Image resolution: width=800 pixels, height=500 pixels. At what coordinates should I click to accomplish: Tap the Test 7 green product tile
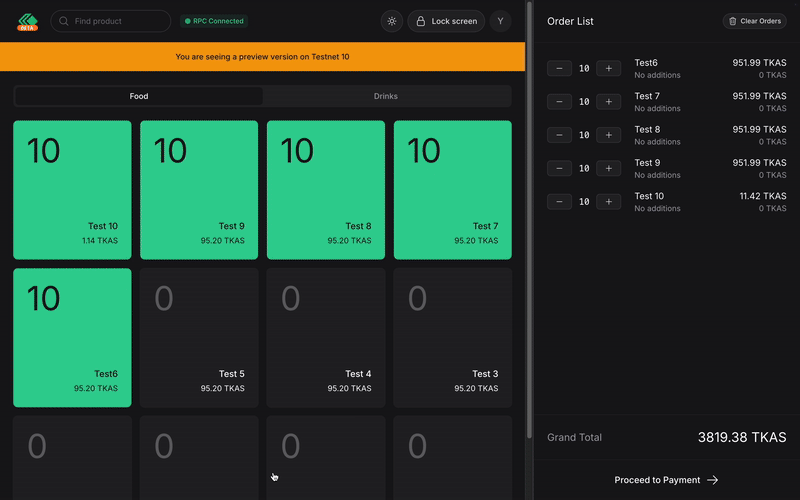coord(452,190)
